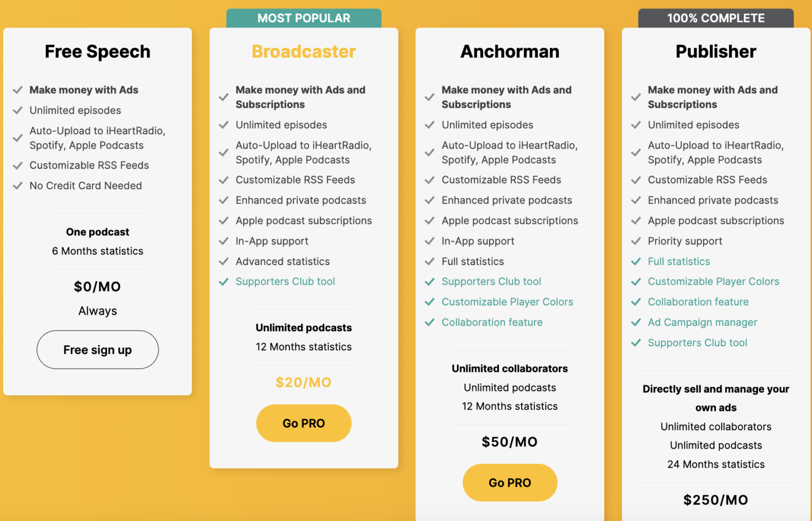Click the check icon next to In-App support in Anchorman
This screenshot has height=521, width=812.
click(429, 241)
